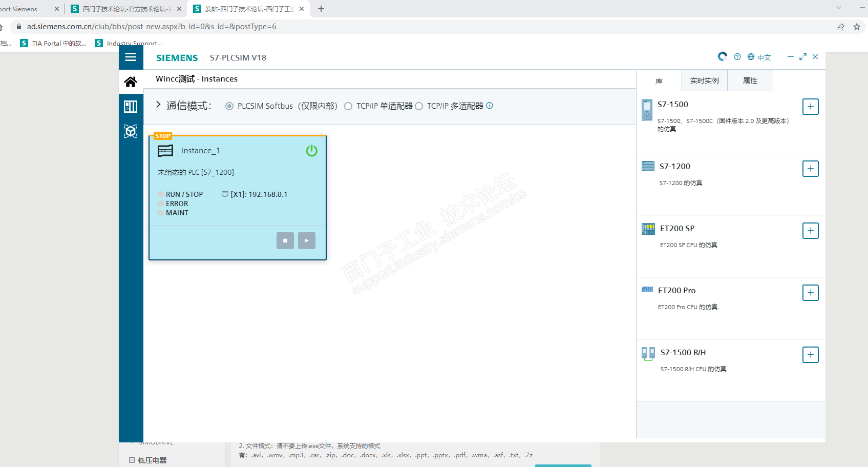
Task: Go to the PLCSIM home view
Action: point(131,82)
